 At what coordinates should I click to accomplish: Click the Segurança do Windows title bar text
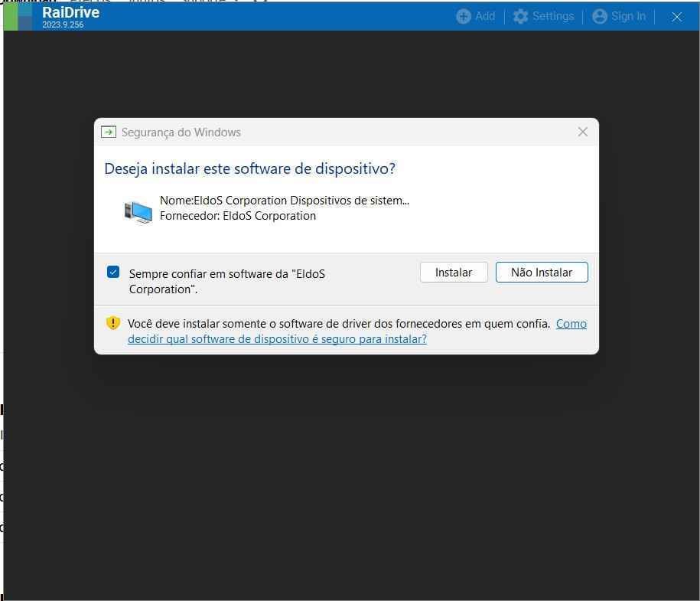click(x=181, y=132)
